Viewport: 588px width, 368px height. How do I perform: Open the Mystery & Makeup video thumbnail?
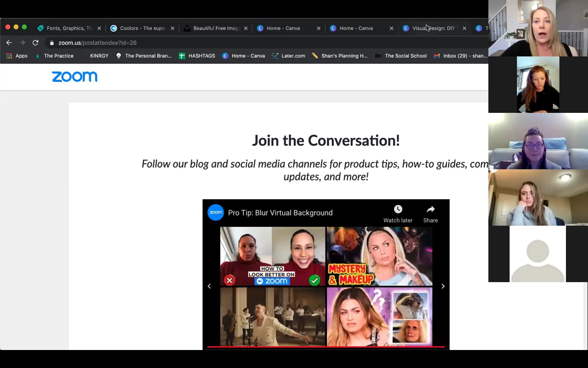[380, 256]
